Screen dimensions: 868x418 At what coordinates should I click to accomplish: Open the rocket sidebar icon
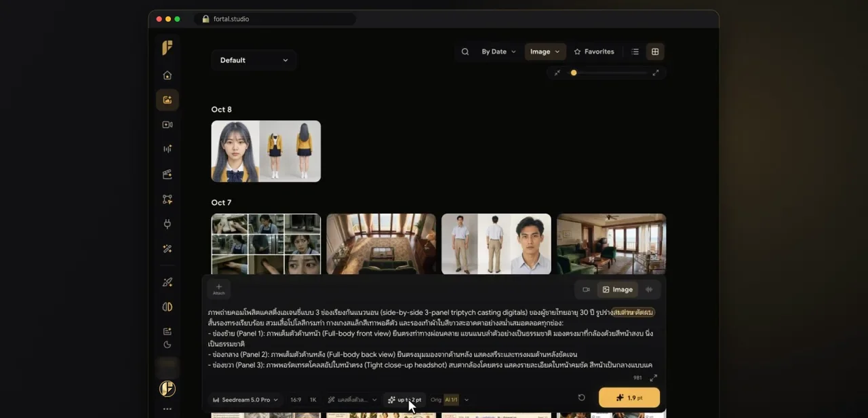167,282
